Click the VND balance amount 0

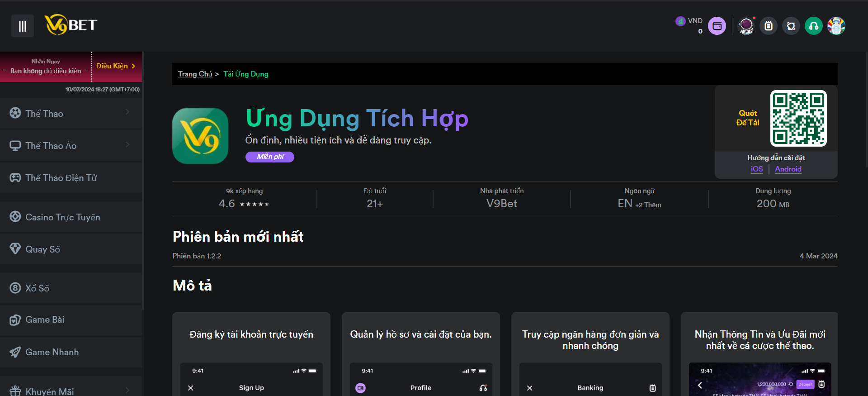coord(700,31)
